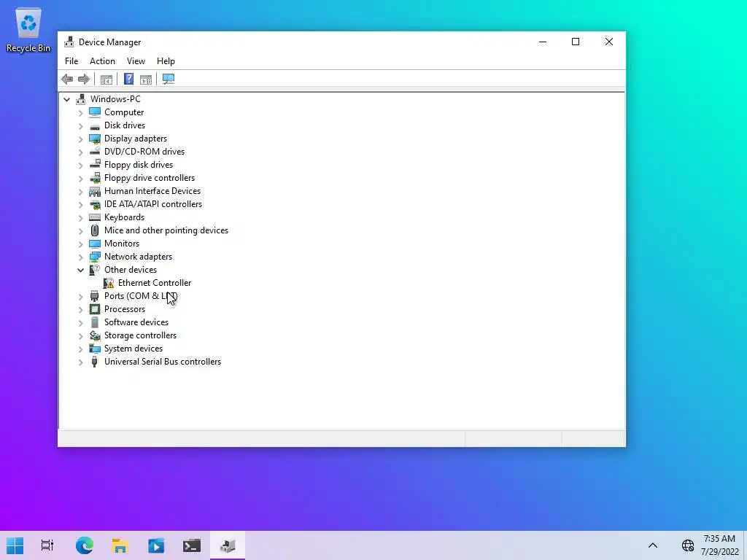This screenshot has width=747, height=560.
Task: Click Show/Hide Console Tree toolbar icon
Action: (x=107, y=79)
